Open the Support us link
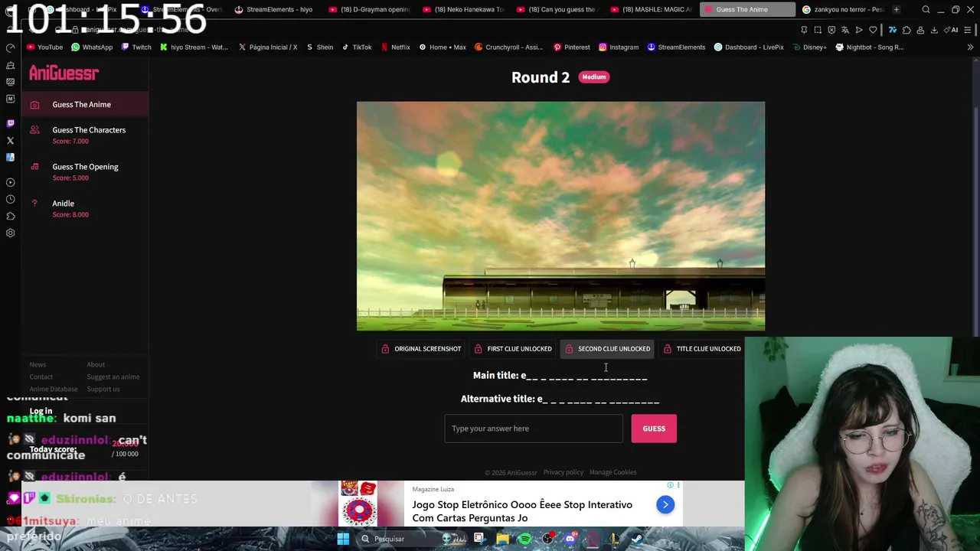The height and width of the screenshot is (551, 980). coord(103,389)
